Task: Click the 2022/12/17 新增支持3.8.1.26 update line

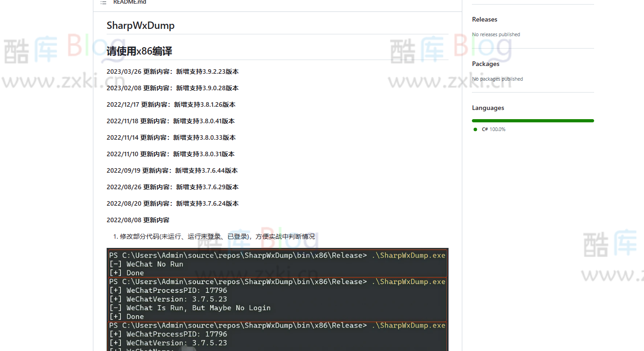Action: pos(171,104)
